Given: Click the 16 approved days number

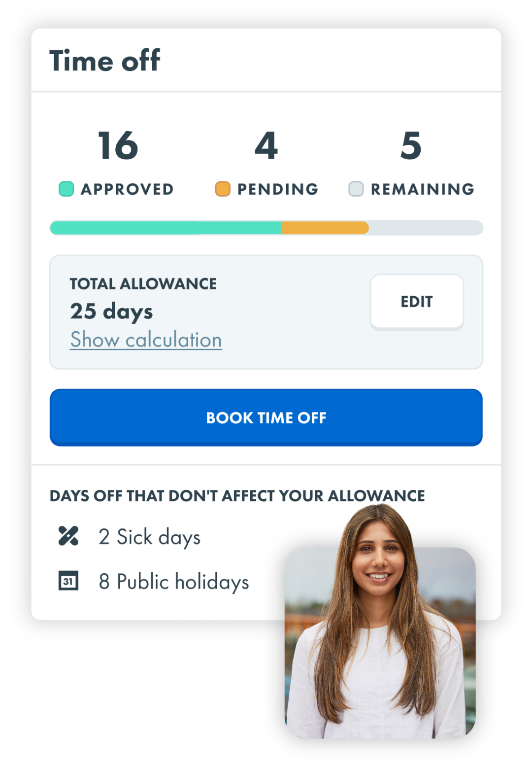Looking at the screenshot, I should tap(118, 146).
